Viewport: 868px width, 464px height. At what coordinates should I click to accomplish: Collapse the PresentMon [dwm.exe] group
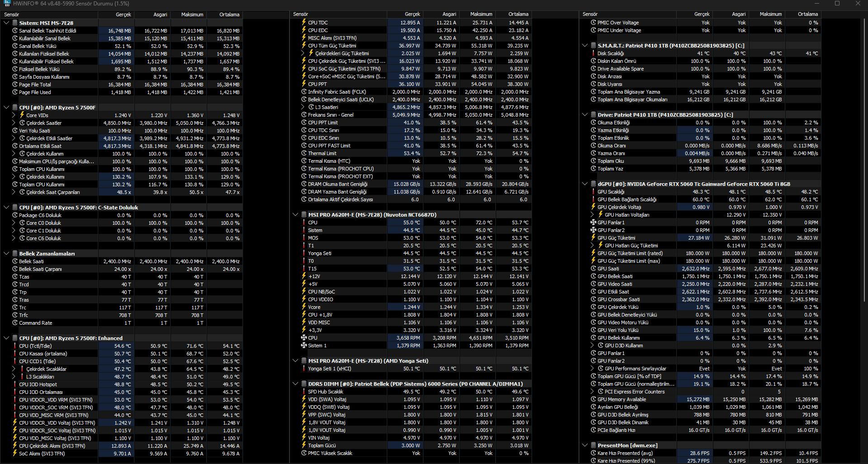pos(585,445)
